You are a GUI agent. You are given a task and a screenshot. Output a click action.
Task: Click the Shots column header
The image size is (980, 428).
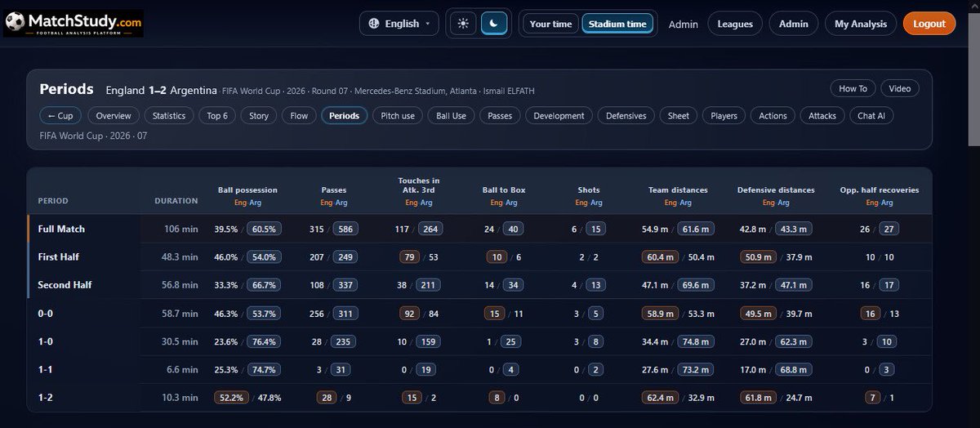588,190
